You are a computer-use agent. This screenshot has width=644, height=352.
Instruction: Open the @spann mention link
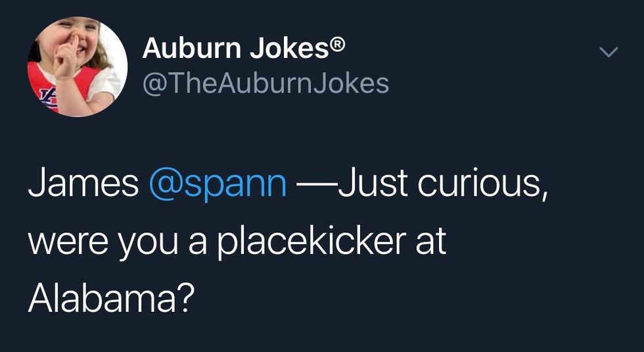(x=218, y=186)
